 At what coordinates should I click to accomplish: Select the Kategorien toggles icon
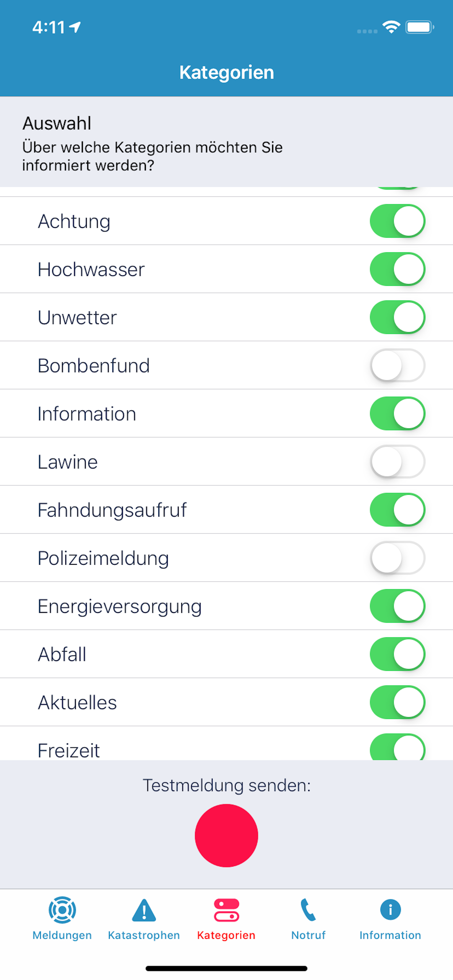tap(226, 910)
